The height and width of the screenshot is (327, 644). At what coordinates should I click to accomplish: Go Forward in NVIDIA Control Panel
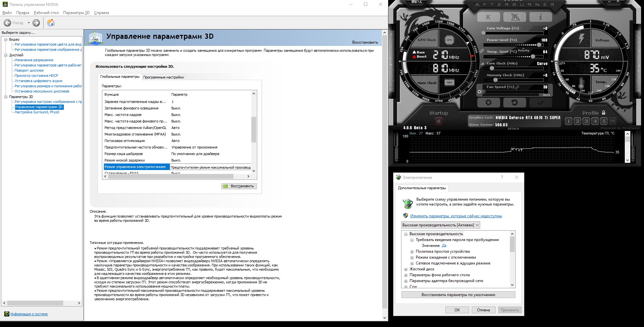pos(36,23)
